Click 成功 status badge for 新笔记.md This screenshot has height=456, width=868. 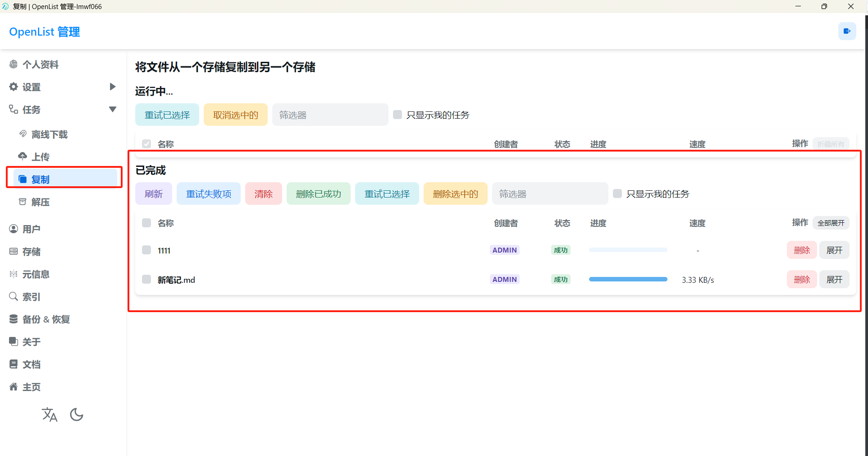[x=561, y=279]
